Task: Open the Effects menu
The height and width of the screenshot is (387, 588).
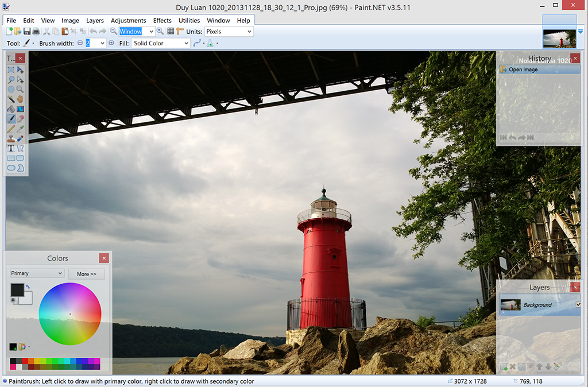Action: [x=162, y=20]
